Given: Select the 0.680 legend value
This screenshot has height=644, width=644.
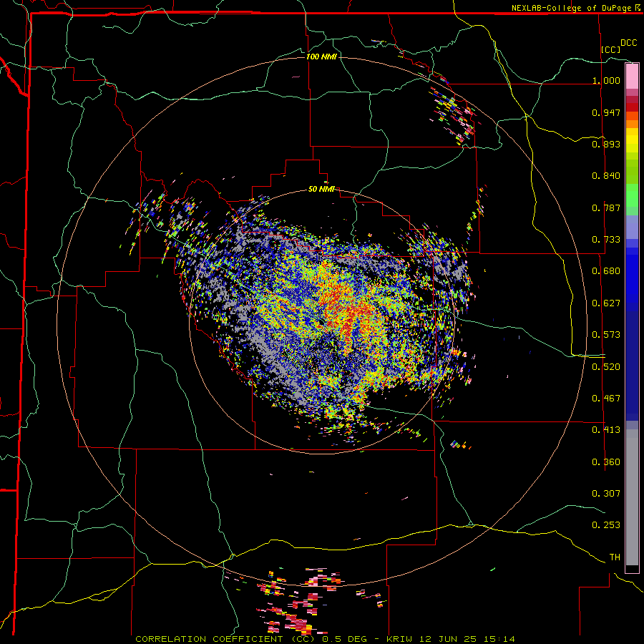Looking at the screenshot, I should 606,271.
